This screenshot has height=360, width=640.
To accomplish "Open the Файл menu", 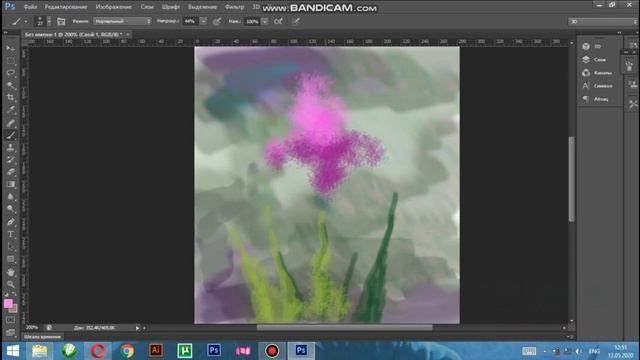I will coord(30,7).
